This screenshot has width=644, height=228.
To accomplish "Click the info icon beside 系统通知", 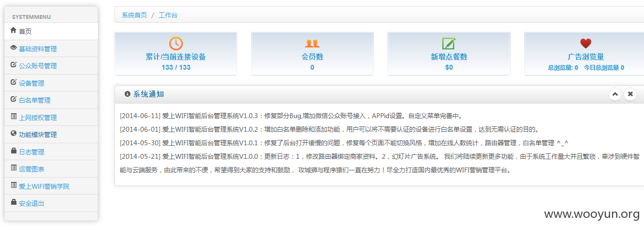I will [x=128, y=94].
